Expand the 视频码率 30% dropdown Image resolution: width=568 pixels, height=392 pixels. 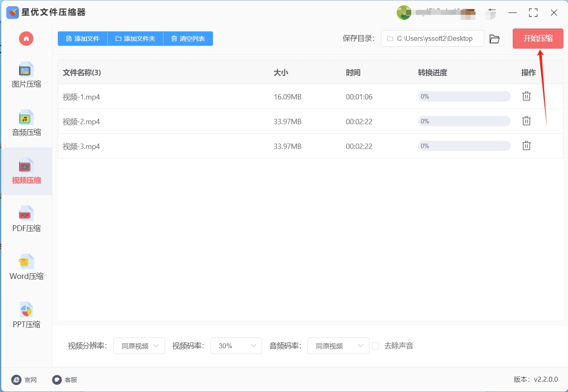pyautogui.click(x=236, y=346)
